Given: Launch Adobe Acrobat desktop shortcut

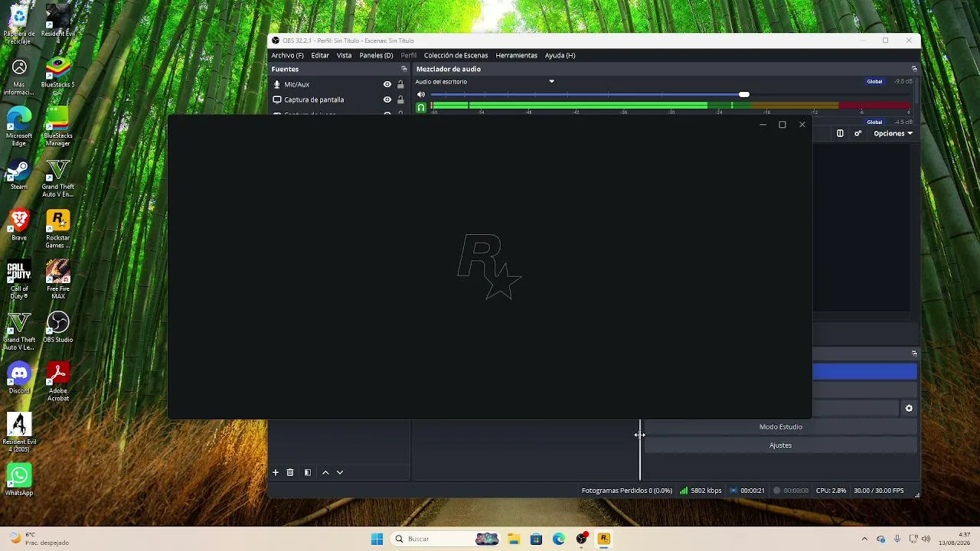Looking at the screenshot, I should coord(58,383).
